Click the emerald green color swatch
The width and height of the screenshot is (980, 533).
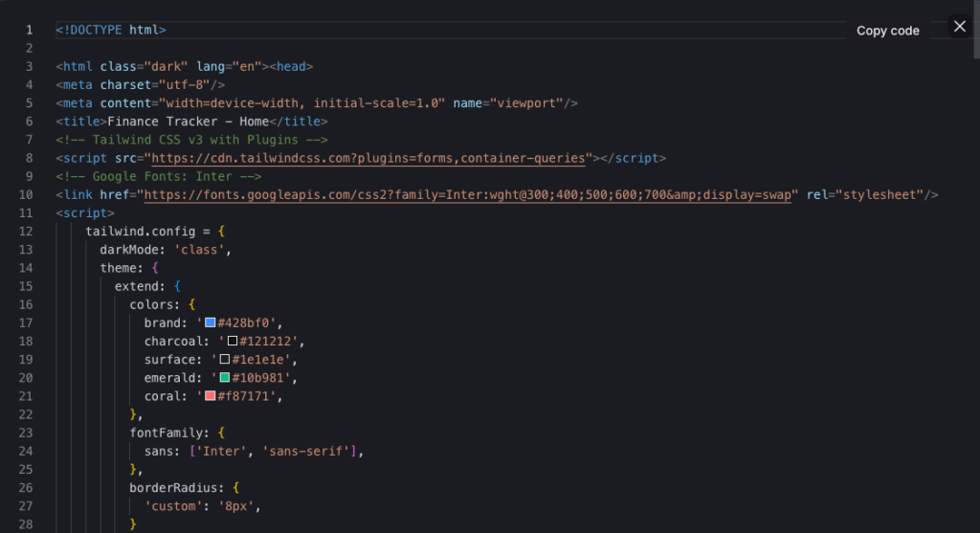pos(225,378)
